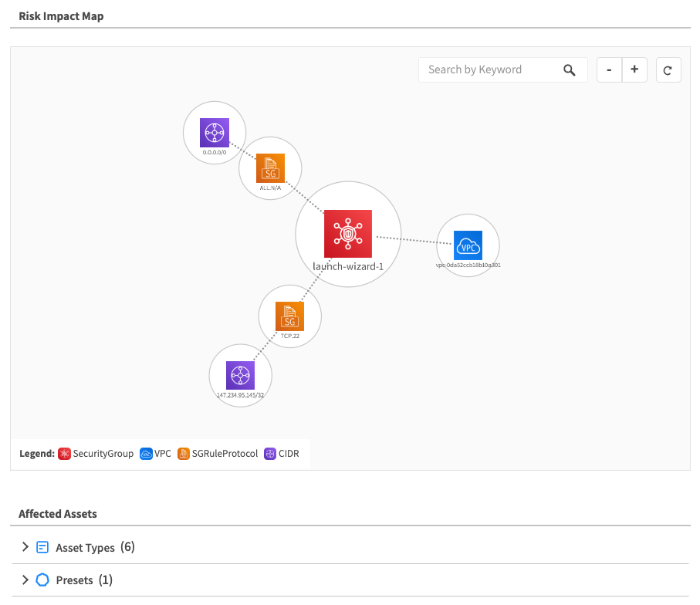
Task: Select the 147.234.95.145/32 CIDR node
Action: click(x=240, y=375)
